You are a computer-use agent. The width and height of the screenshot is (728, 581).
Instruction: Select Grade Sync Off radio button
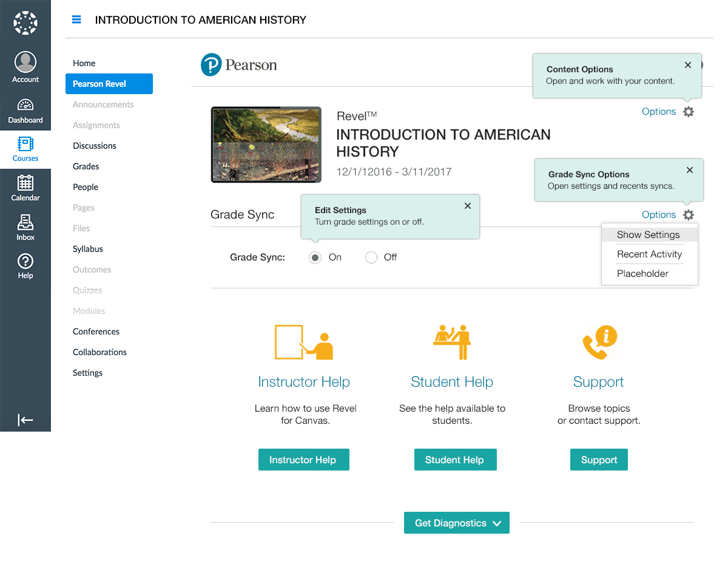(x=371, y=257)
